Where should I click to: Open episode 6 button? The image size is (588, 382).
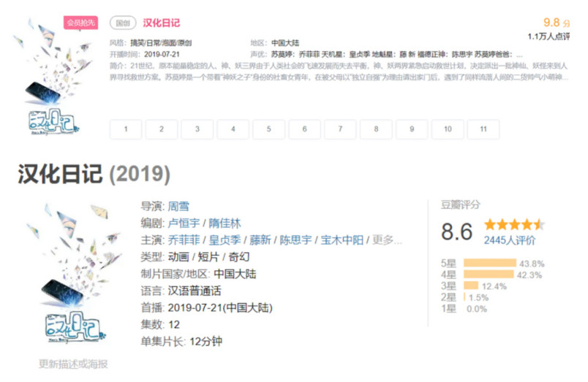click(304, 129)
